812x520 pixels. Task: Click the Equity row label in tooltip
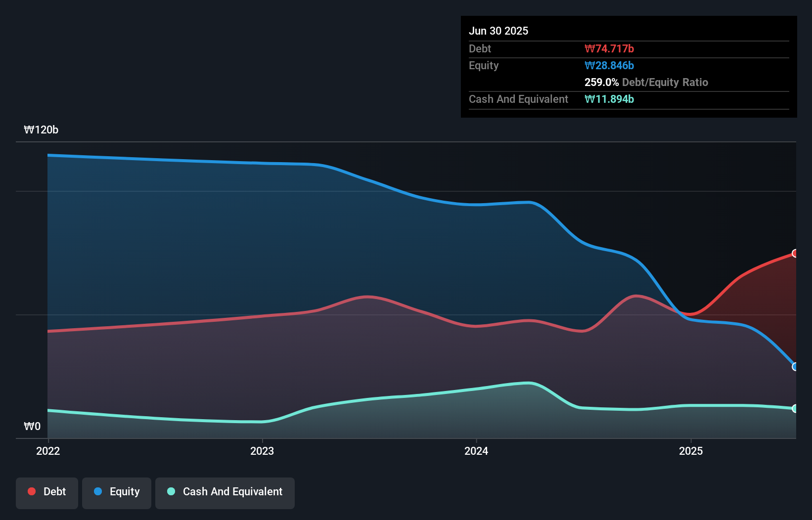484,65
